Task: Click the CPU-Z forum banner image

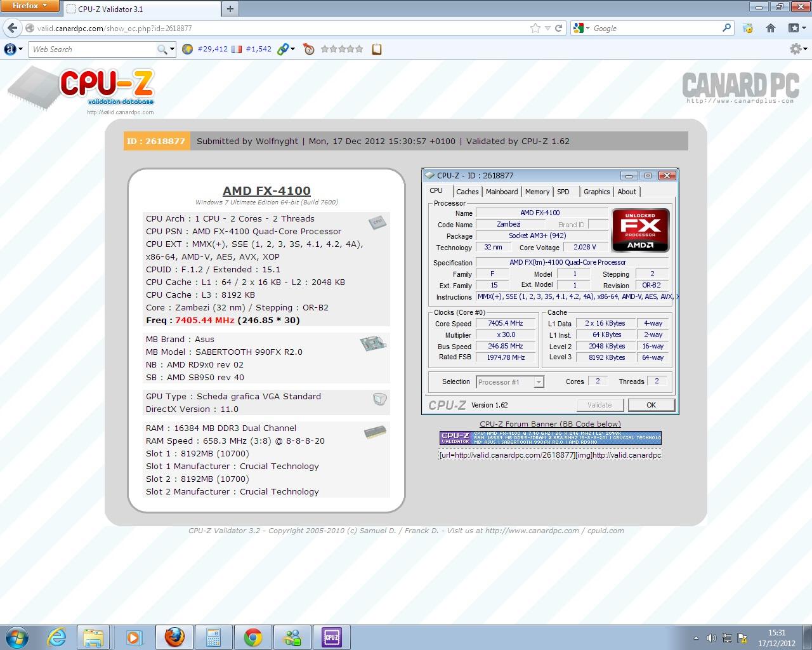Action: click(550, 438)
